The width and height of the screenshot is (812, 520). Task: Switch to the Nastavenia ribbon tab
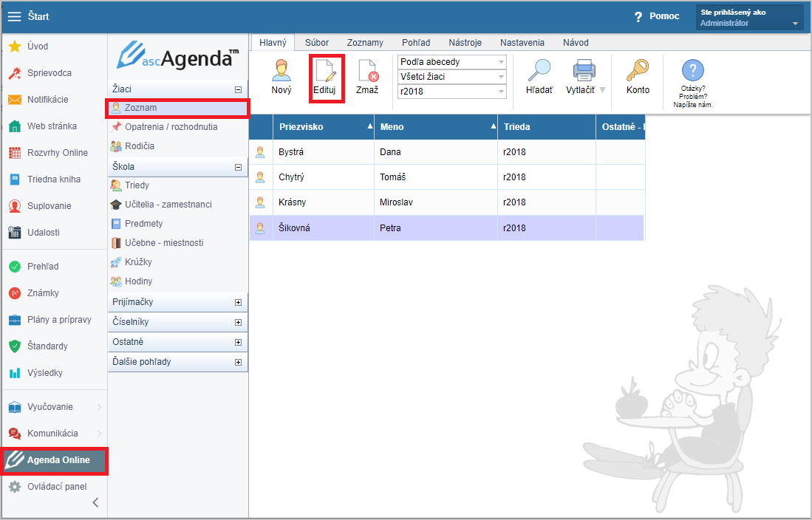[522, 42]
